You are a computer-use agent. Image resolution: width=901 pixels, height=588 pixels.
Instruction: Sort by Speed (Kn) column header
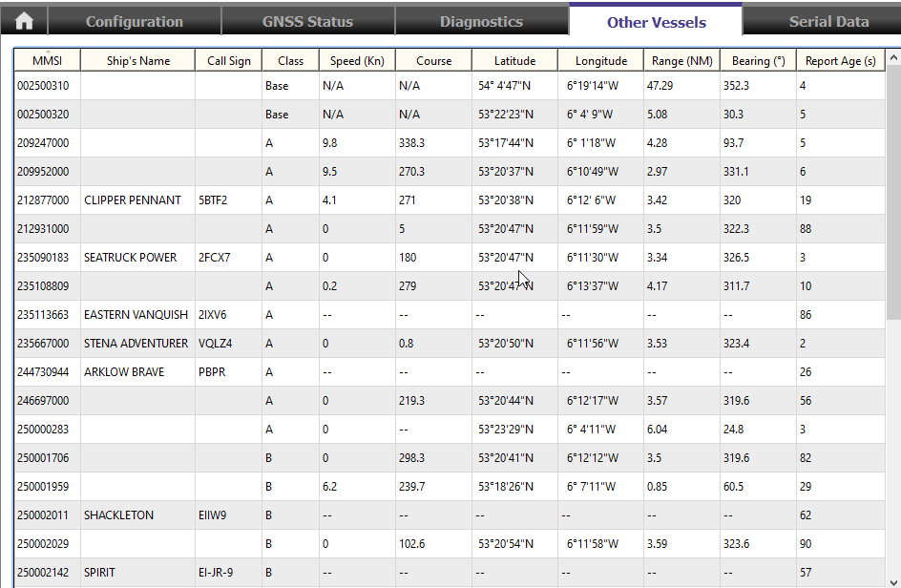coord(357,60)
